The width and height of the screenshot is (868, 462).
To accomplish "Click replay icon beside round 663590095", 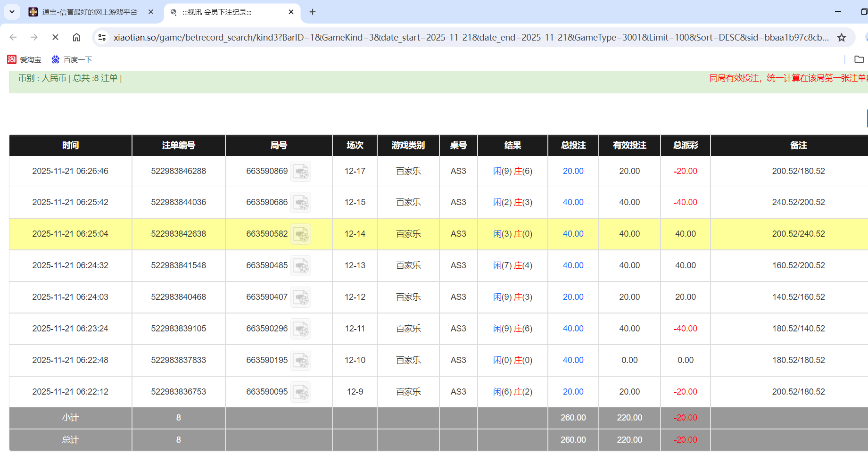I will click(x=300, y=392).
